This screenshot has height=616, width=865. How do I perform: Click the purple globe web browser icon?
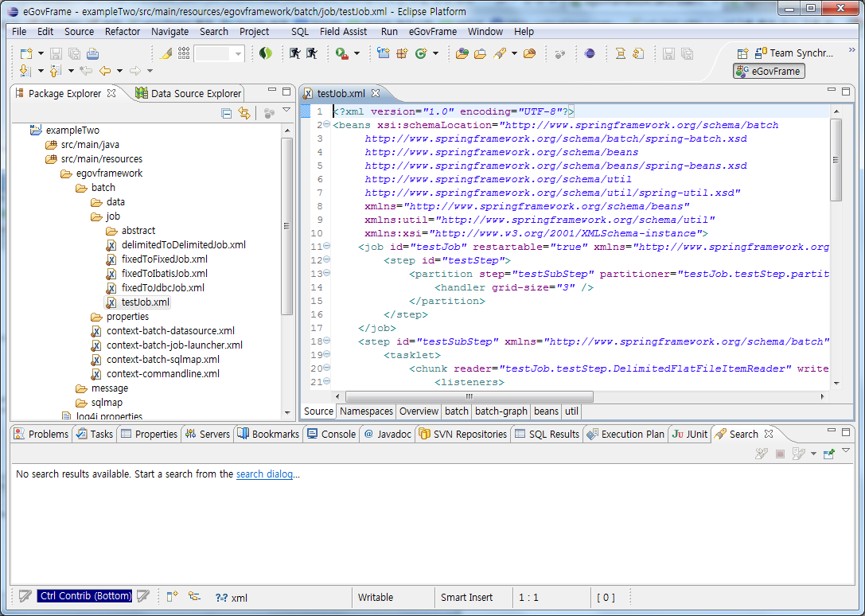[x=590, y=53]
